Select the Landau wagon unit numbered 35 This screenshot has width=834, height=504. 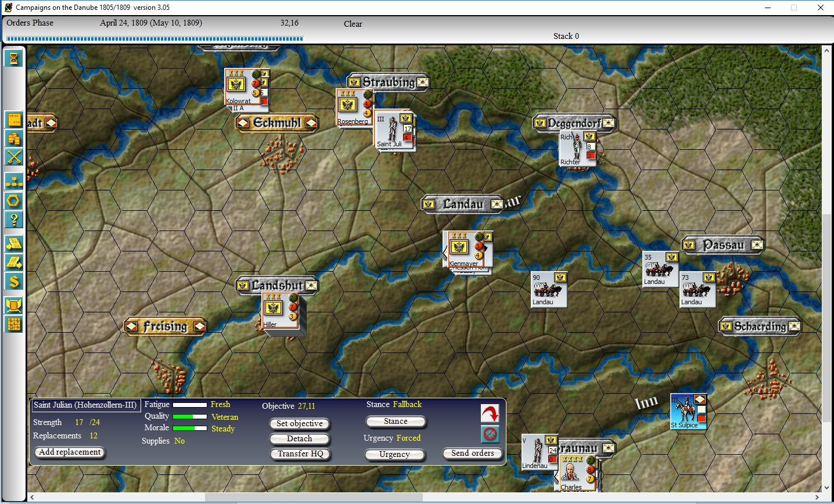coord(660,269)
